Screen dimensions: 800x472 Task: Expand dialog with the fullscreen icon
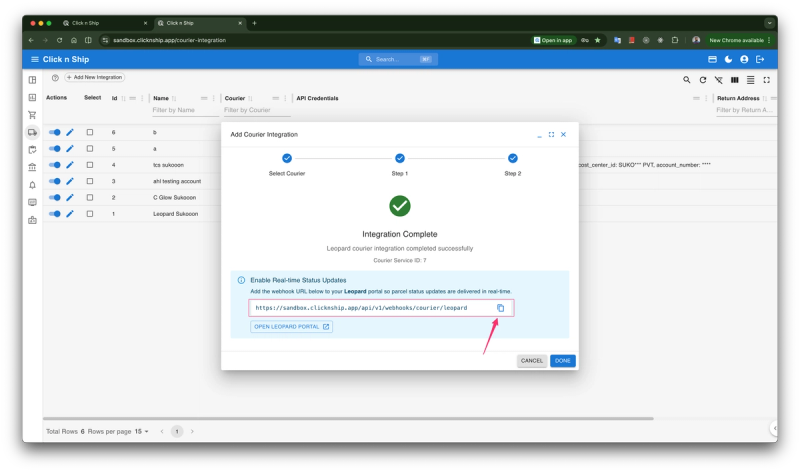(x=552, y=135)
